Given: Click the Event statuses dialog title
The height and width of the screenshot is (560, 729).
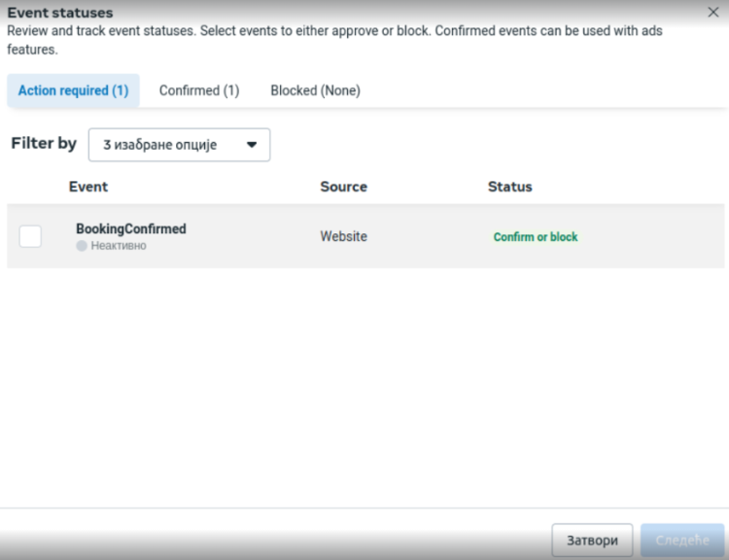Looking at the screenshot, I should point(60,14).
